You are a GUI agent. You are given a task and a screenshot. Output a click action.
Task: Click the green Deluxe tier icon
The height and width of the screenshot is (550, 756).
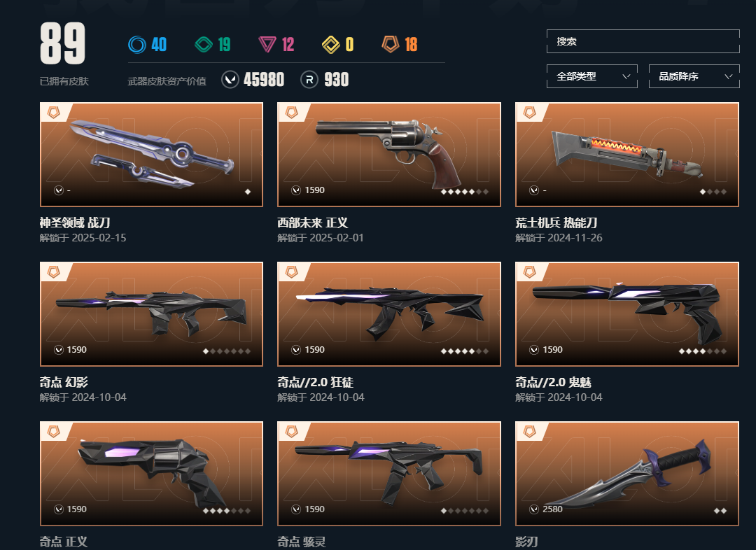pyautogui.click(x=204, y=44)
